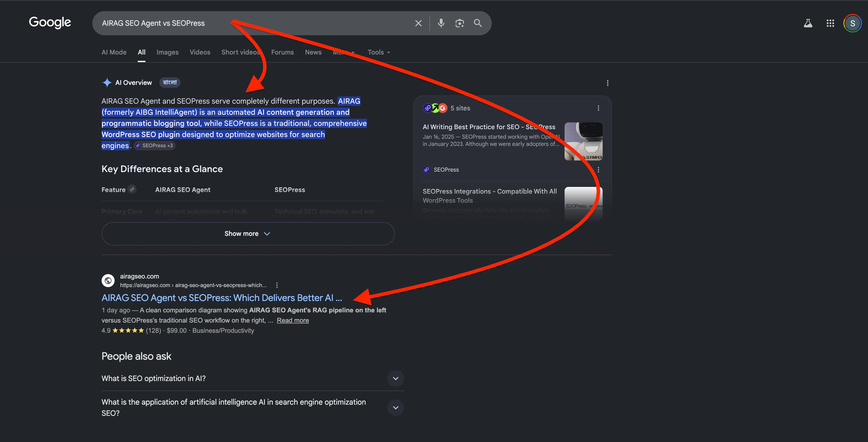The image size is (868, 442).
Task: Switch to the Videos tab
Action: (x=200, y=52)
